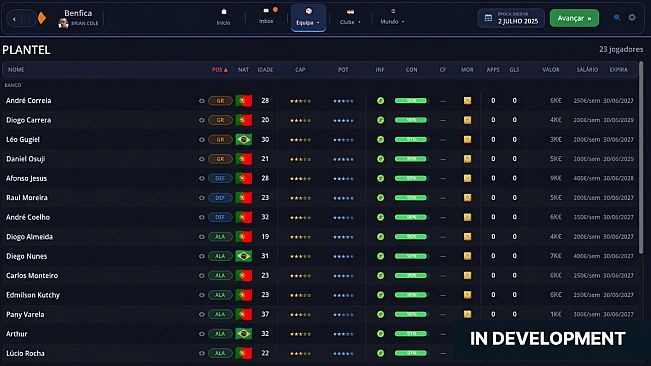
Task: Sort table by IDADE column
Action: [x=265, y=70]
